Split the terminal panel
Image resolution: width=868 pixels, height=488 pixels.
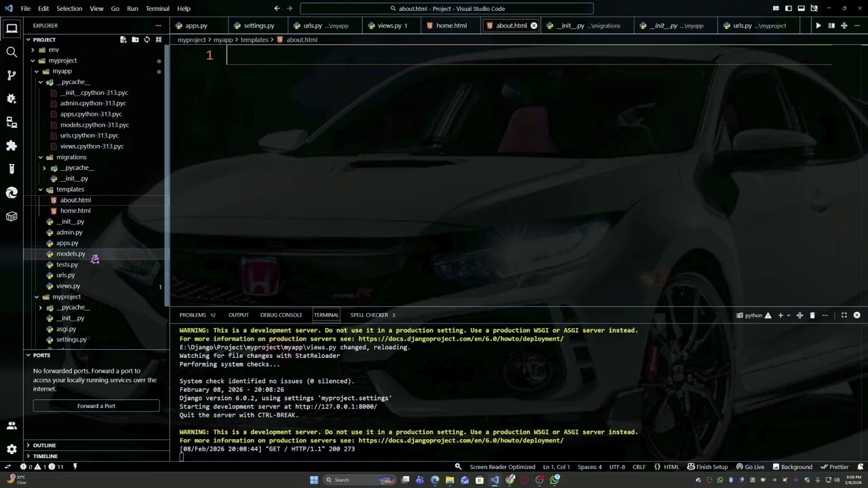pyautogui.click(x=800, y=315)
